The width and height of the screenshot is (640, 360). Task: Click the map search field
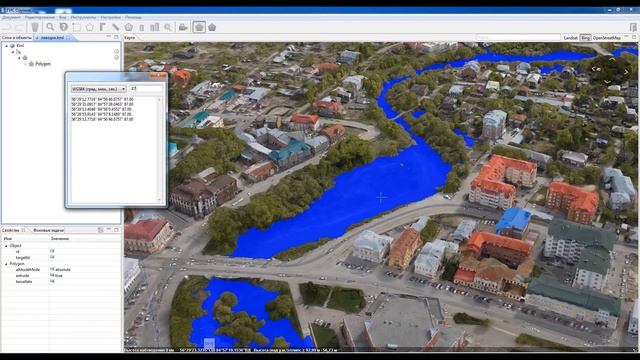pos(518,38)
